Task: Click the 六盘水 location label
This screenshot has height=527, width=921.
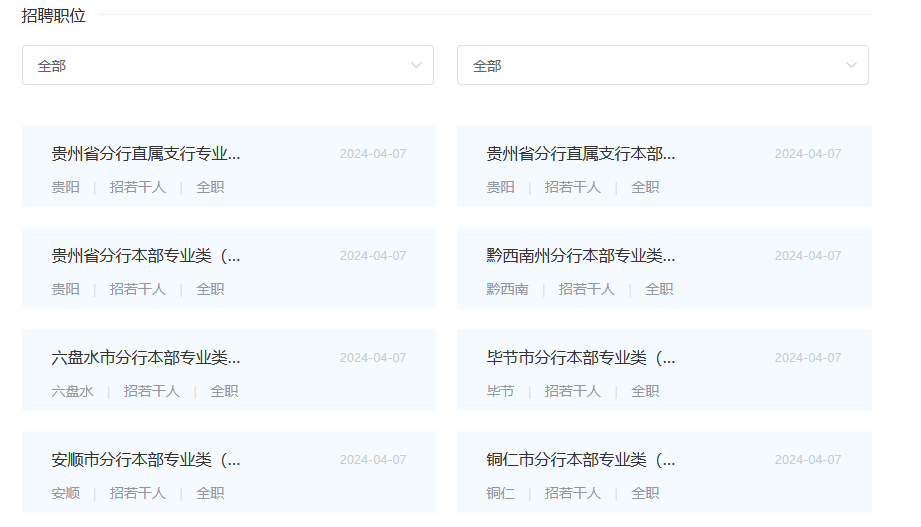Action: click(72, 391)
